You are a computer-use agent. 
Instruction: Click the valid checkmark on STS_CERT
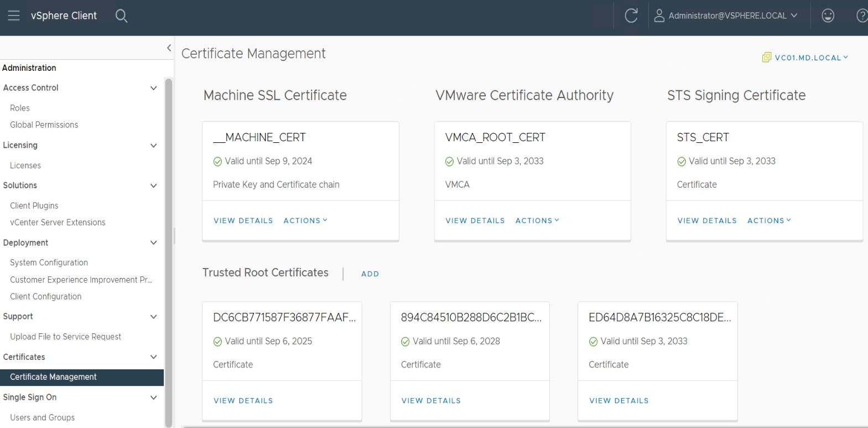pyautogui.click(x=682, y=162)
